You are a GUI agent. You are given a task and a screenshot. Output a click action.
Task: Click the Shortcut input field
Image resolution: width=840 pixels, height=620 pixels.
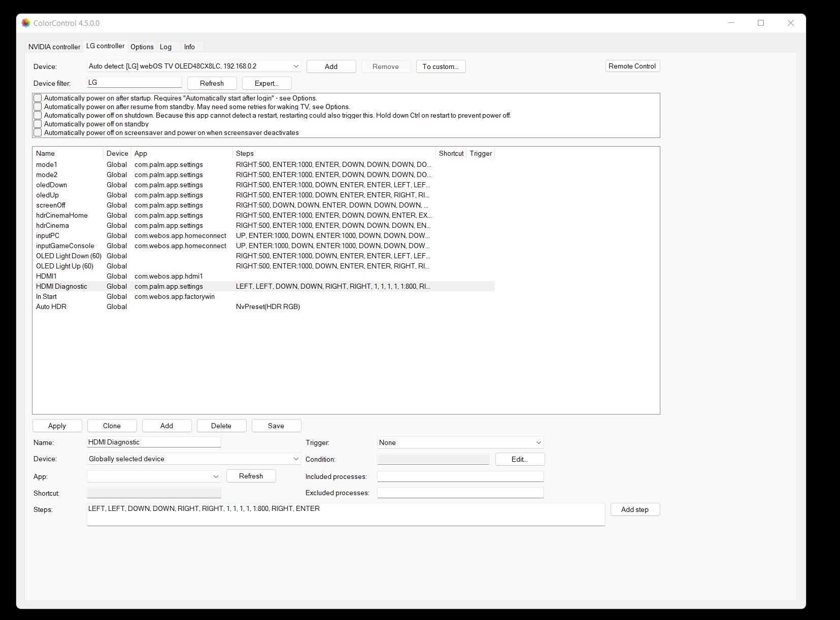point(154,493)
